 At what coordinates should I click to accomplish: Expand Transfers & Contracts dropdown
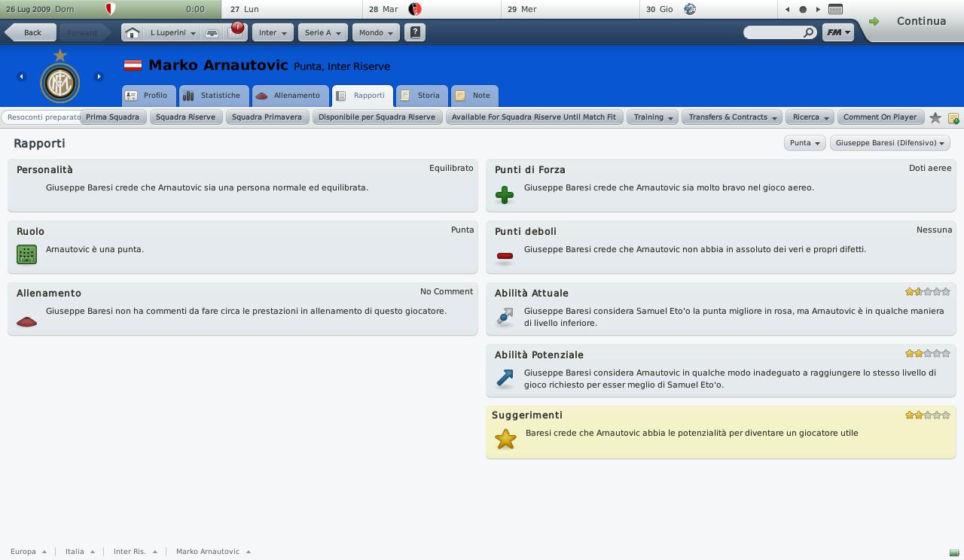tap(733, 117)
